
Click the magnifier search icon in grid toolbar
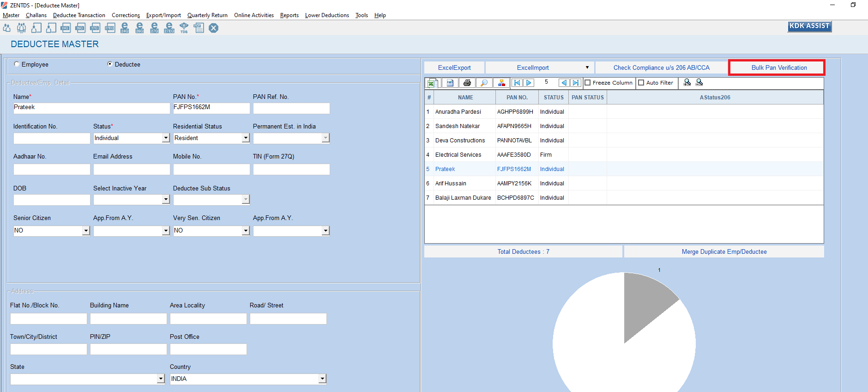pos(484,83)
